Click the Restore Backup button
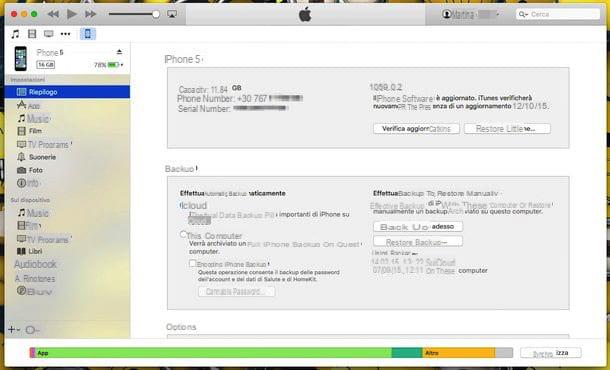Image resolution: width=610 pixels, height=370 pixels. 418,242
